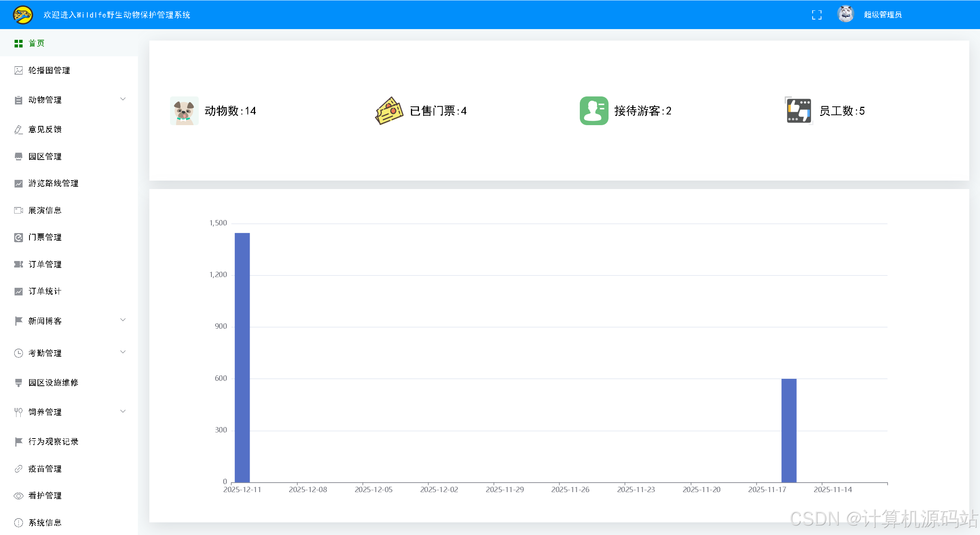Click the 员工数:5 statistic text

pyautogui.click(x=842, y=111)
